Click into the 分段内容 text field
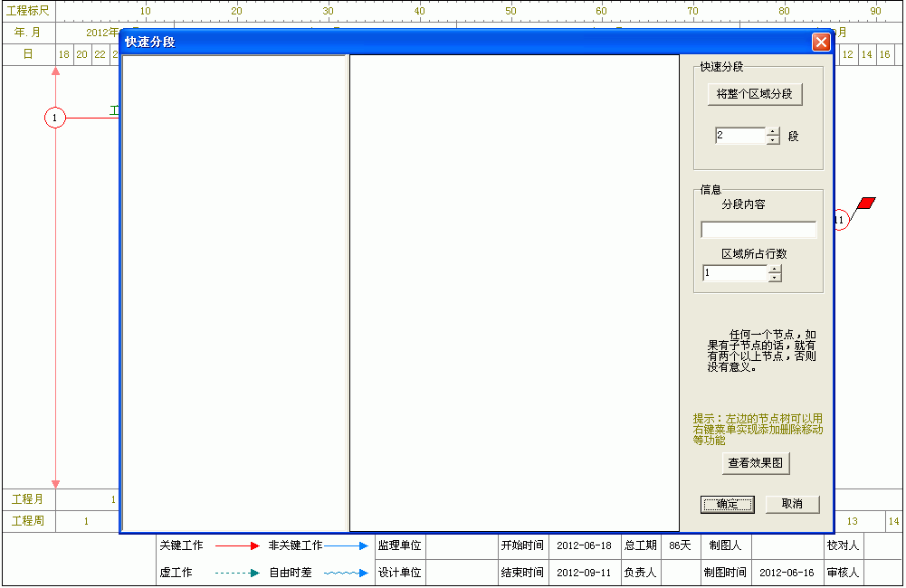Viewport: 906px width, 588px height. [x=758, y=229]
